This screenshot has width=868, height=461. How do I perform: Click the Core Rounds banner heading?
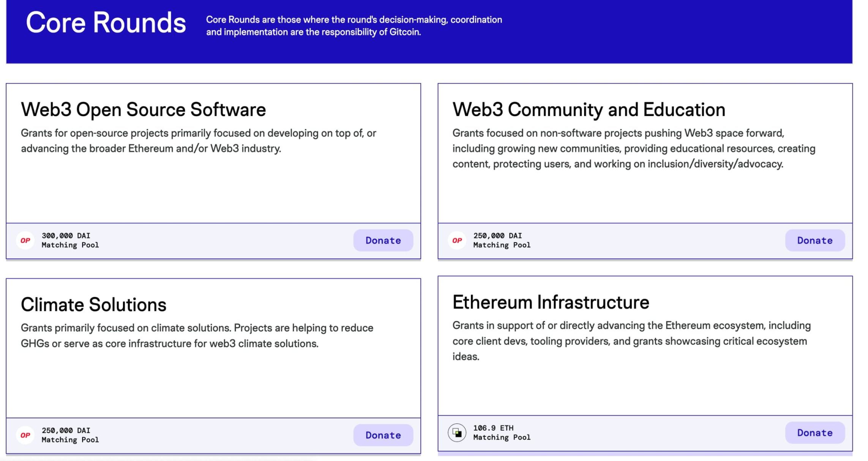coord(106,22)
